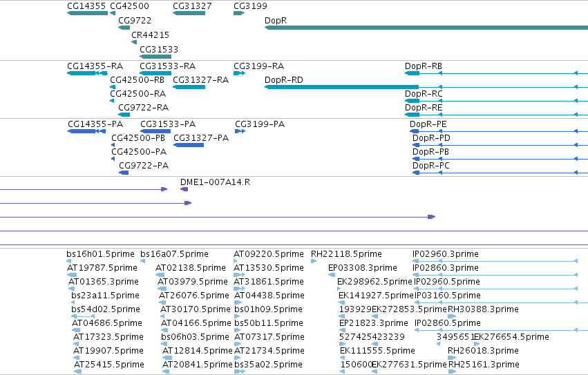
Task: Click transcript CG3199-RA
Action: tap(258, 66)
